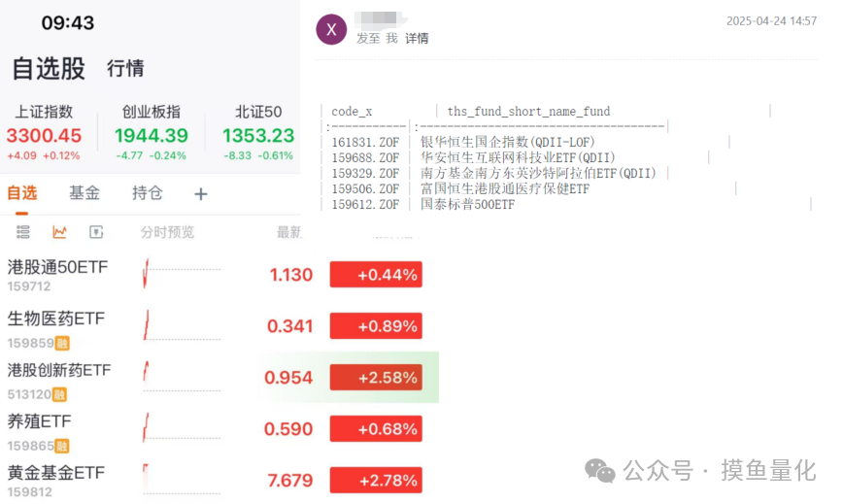Click the third layout view icon
The image size is (843, 504).
pos(96,232)
